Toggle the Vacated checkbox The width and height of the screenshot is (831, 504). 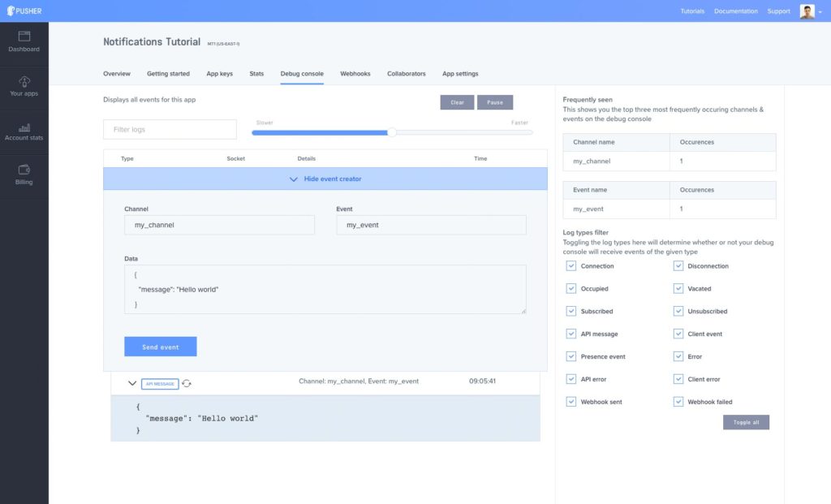coord(678,289)
